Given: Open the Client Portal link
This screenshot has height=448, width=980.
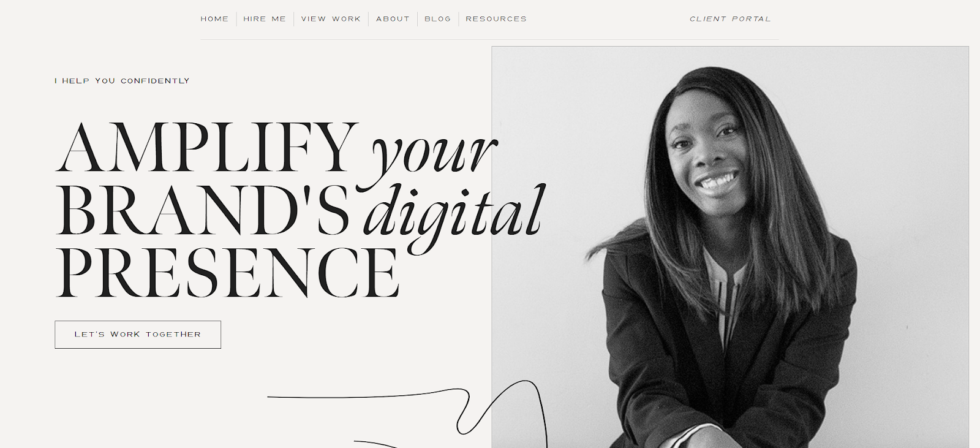Looking at the screenshot, I should tap(730, 19).
